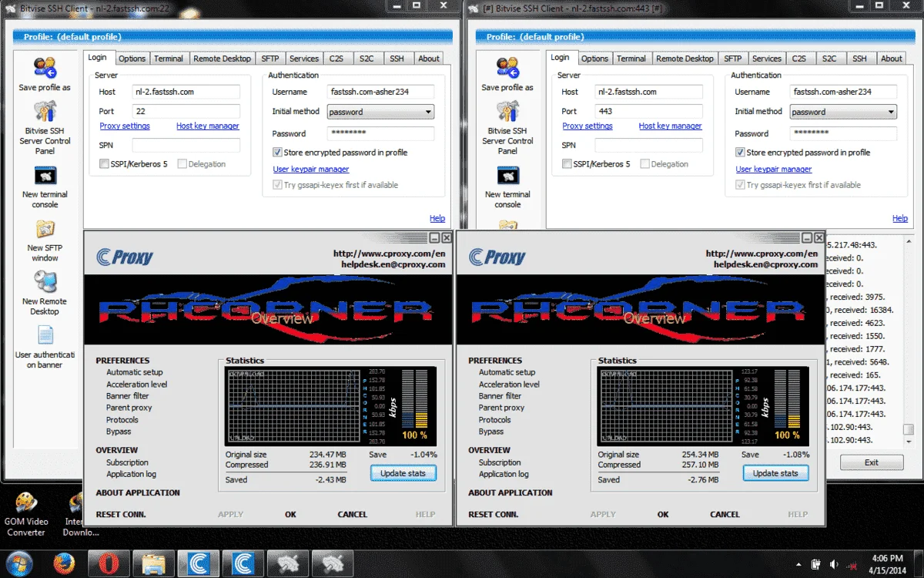Click Help link in the port 443 window
The width and height of the screenshot is (924, 578).
pyautogui.click(x=900, y=219)
